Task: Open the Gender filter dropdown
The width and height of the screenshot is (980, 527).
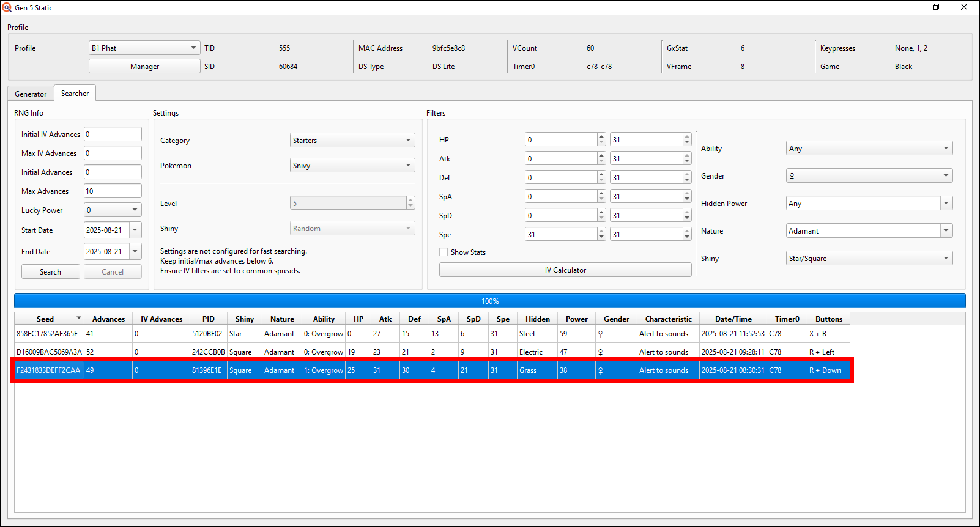Action: (869, 175)
